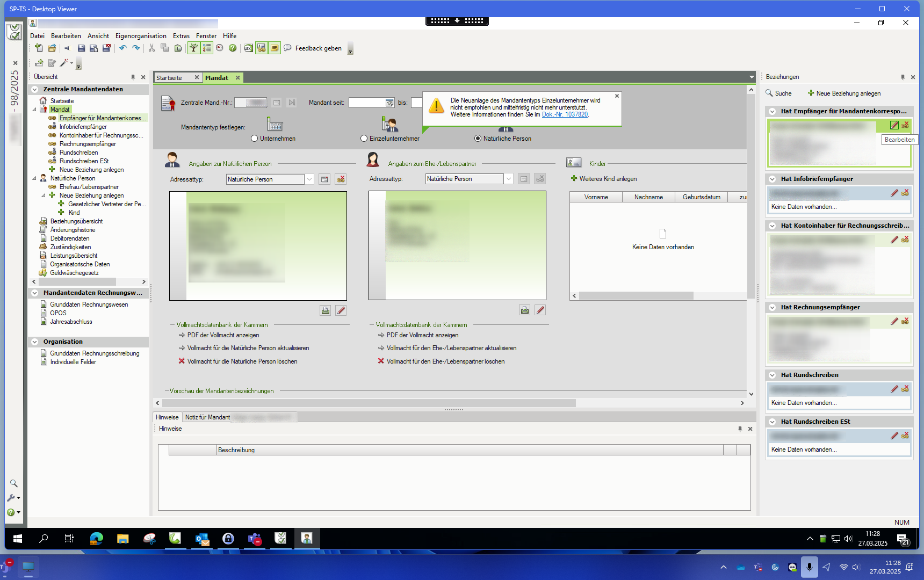This screenshot has width=924, height=580.
Task: Click the LEX icon in the toolbar
Action: pos(248,48)
